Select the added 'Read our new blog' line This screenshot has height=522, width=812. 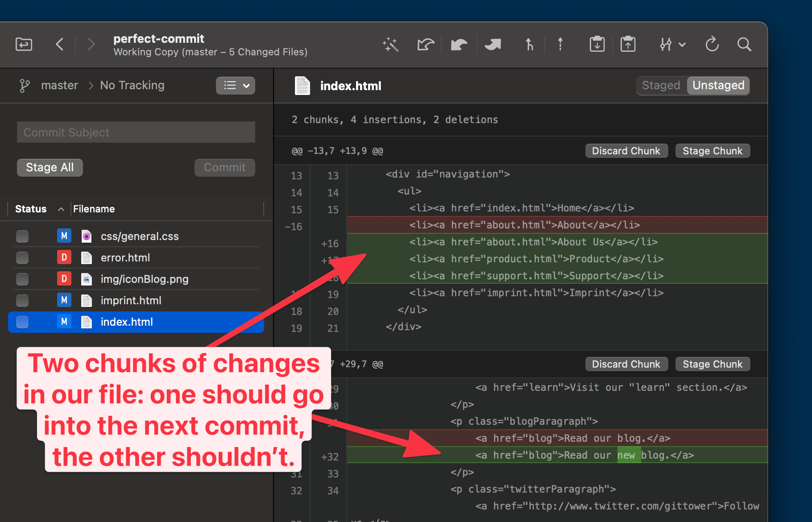[557, 455]
